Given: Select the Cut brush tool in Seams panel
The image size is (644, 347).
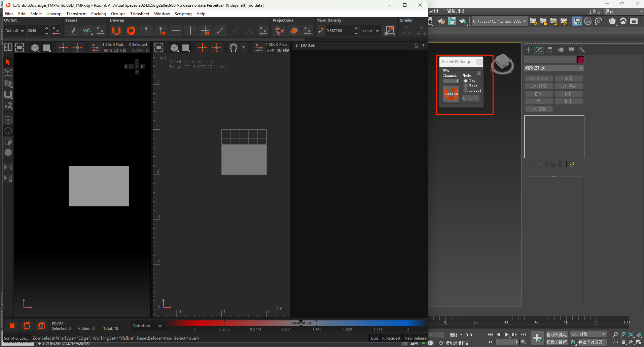Looking at the screenshot, I should pos(72,31).
